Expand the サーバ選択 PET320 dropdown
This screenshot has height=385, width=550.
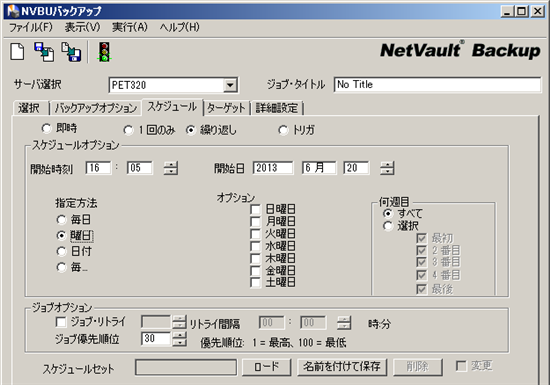point(230,85)
